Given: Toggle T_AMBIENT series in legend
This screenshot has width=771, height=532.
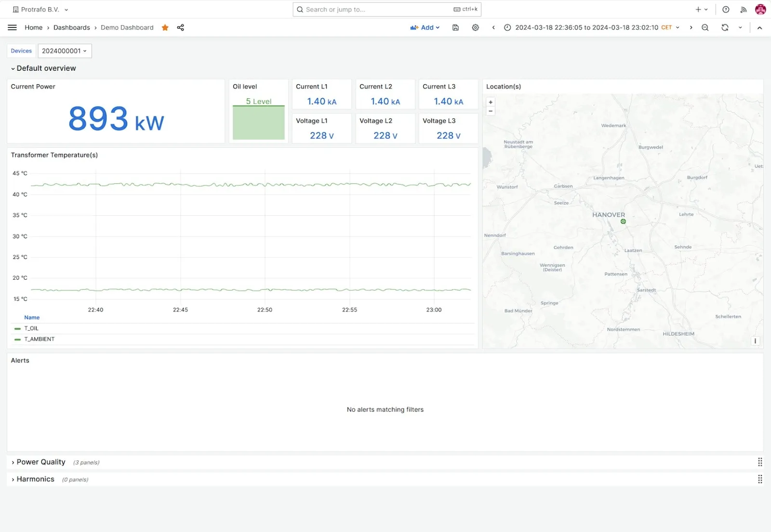Looking at the screenshot, I should tap(40, 339).
